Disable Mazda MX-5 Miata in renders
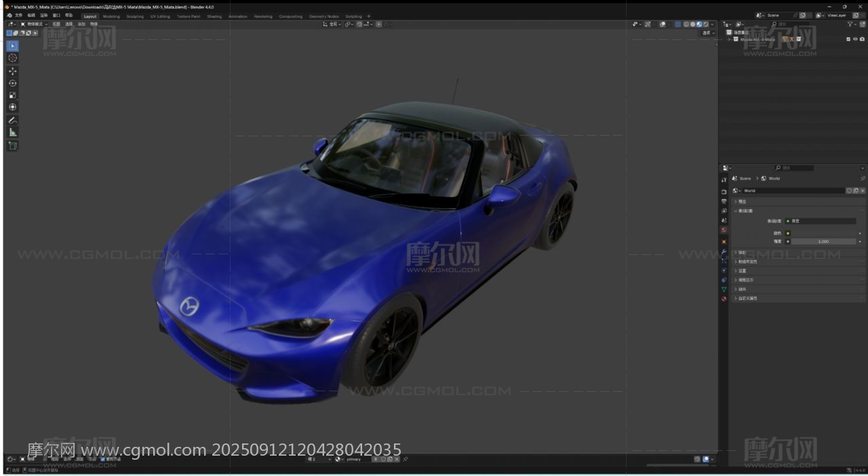 pos(862,39)
